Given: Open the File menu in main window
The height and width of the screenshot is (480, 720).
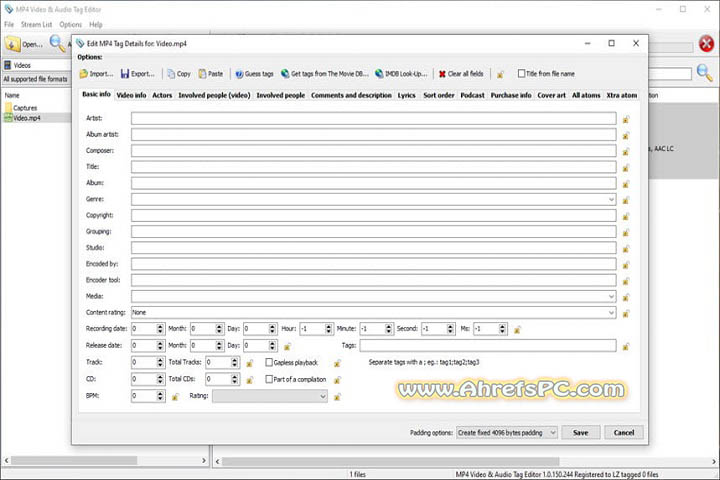Looking at the screenshot, I should [9, 24].
